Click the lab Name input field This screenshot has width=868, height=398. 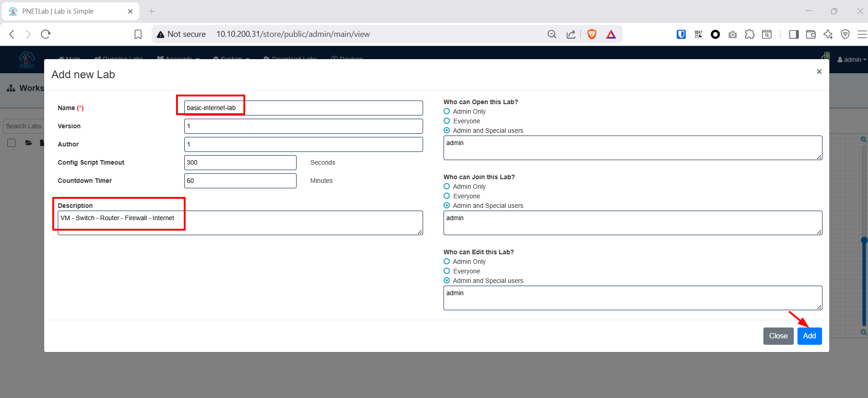pyautogui.click(x=303, y=108)
